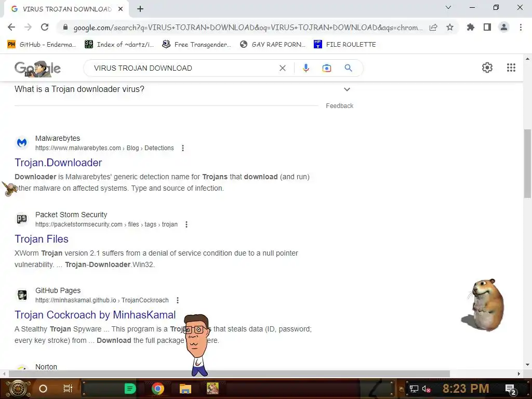Viewport: 532px width, 399px height.
Task: Expand 'What is a Trojan downloader virus?' question
Action: [x=182, y=89]
